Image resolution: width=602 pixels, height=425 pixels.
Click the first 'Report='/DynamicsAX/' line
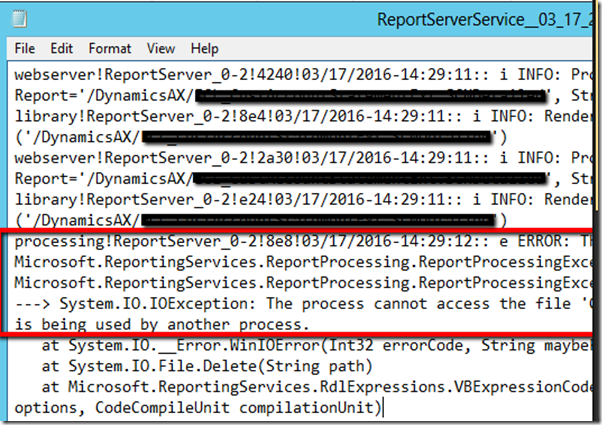(x=303, y=95)
